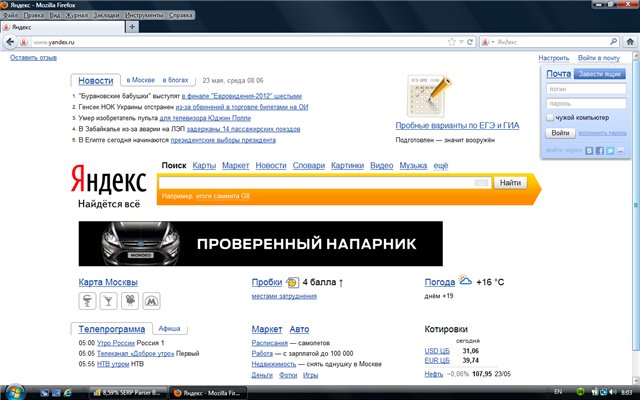Open the Файл menu
Screen dimensions: 640x400
tap(10, 15)
